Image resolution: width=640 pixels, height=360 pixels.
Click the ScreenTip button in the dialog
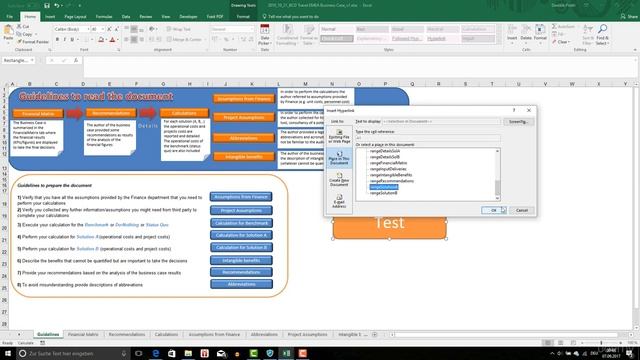[518, 122]
